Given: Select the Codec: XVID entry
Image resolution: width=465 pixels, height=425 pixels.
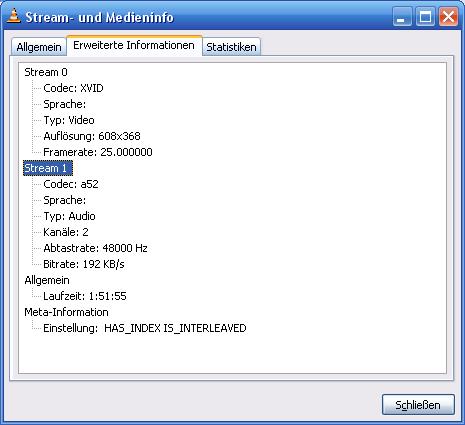Looking at the screenshot, I should (x=73, y=88).
